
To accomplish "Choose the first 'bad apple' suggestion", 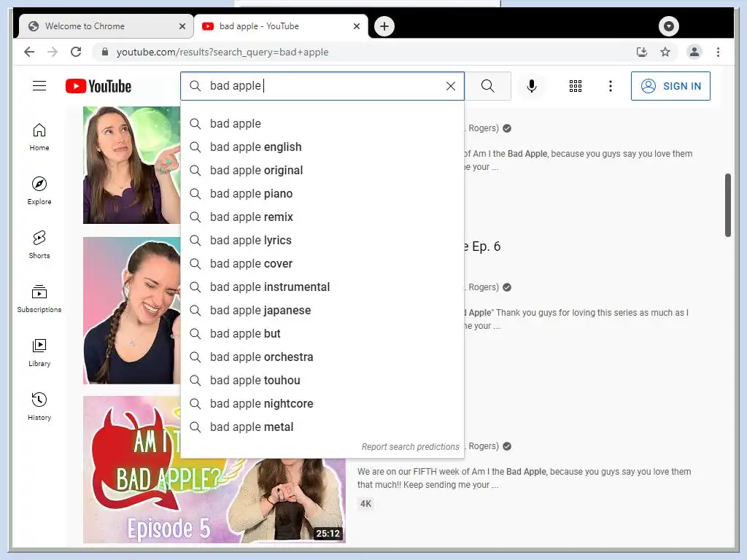I will pyautogui.click(x=322, y=124).
